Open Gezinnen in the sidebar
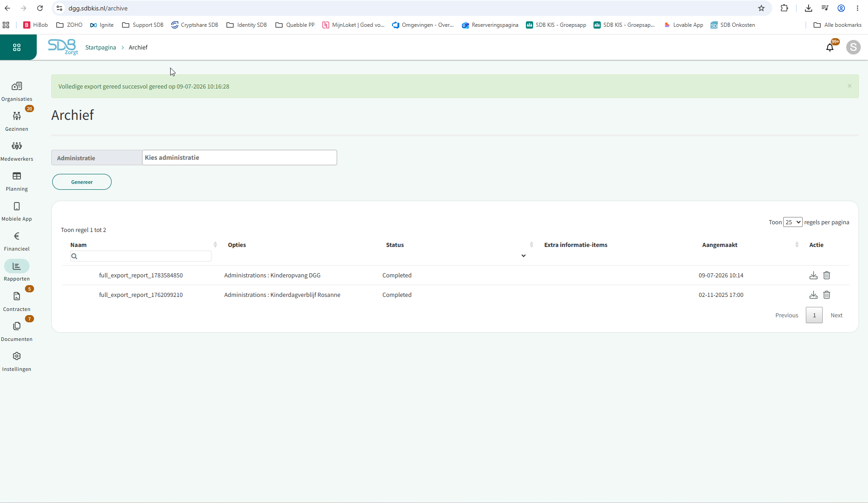 pyautogui.click(x=17, y=121)
